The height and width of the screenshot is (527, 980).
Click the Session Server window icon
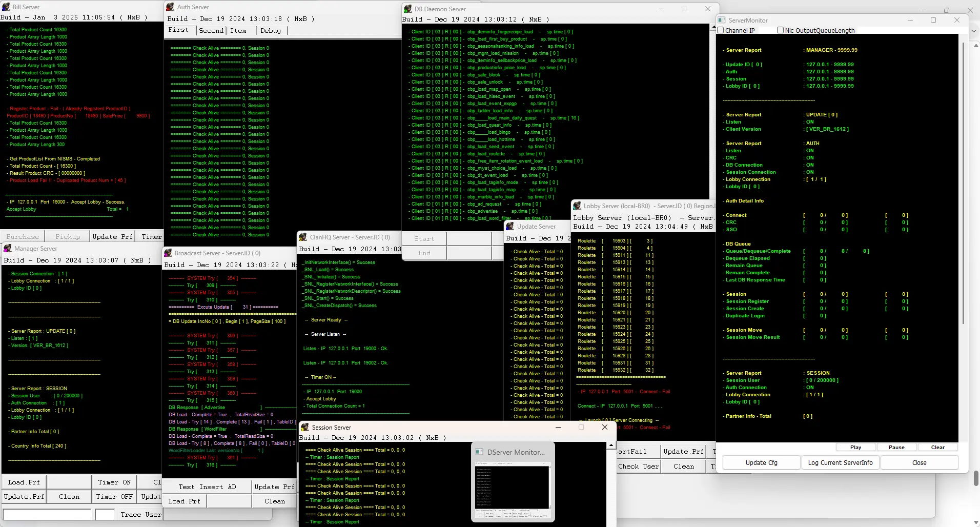tap(305, 428)
